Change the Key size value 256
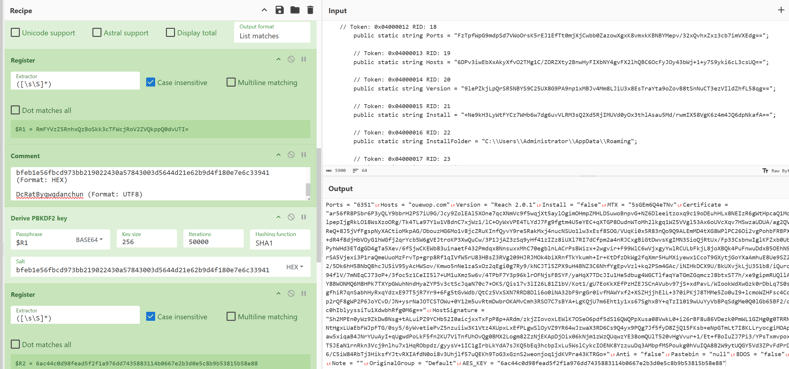 147,239
